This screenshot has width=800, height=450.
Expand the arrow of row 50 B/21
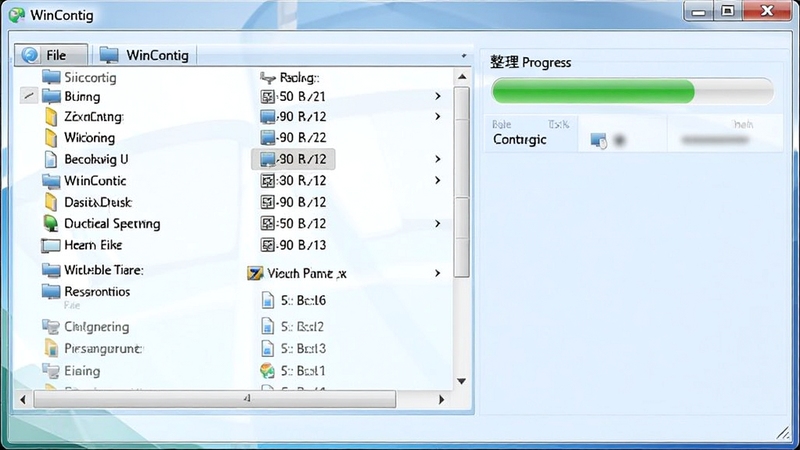pyautogui.click(x=438, y=96)
